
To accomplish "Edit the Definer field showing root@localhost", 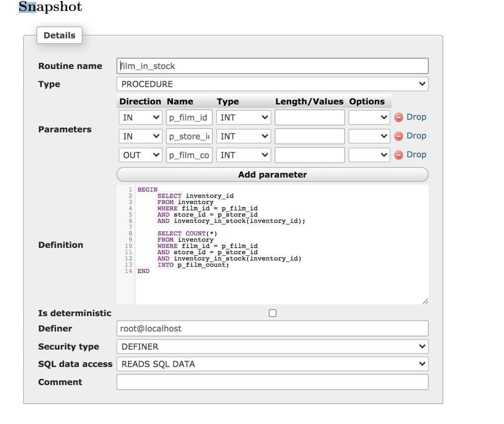I will tap(272, 328).
